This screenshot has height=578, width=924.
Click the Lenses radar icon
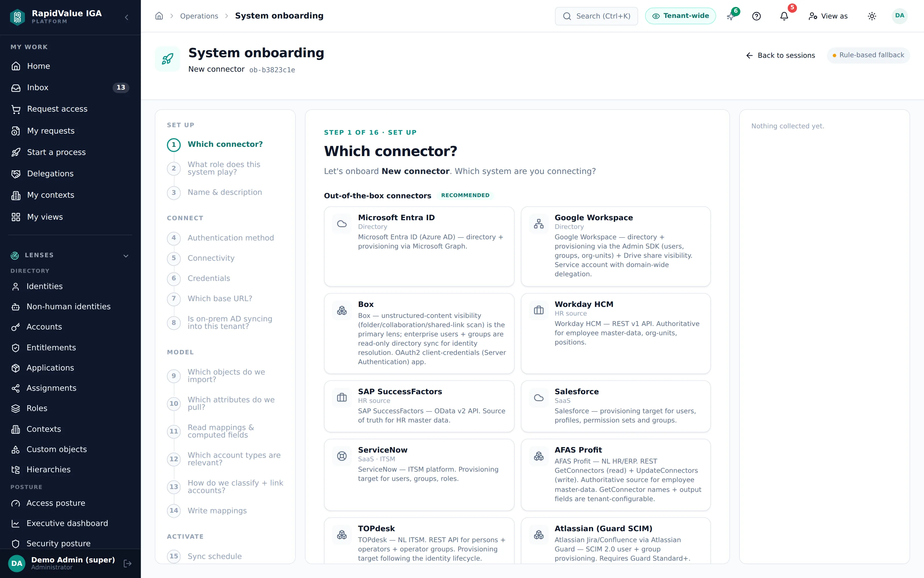15,255
